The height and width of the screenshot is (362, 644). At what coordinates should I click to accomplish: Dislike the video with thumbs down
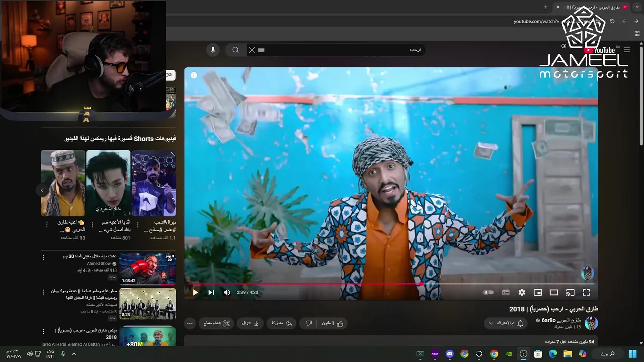309,323
